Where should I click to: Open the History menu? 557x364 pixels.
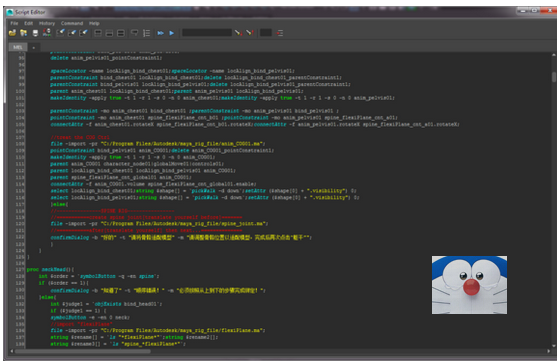pyautogui.click(x=47, y=23)
